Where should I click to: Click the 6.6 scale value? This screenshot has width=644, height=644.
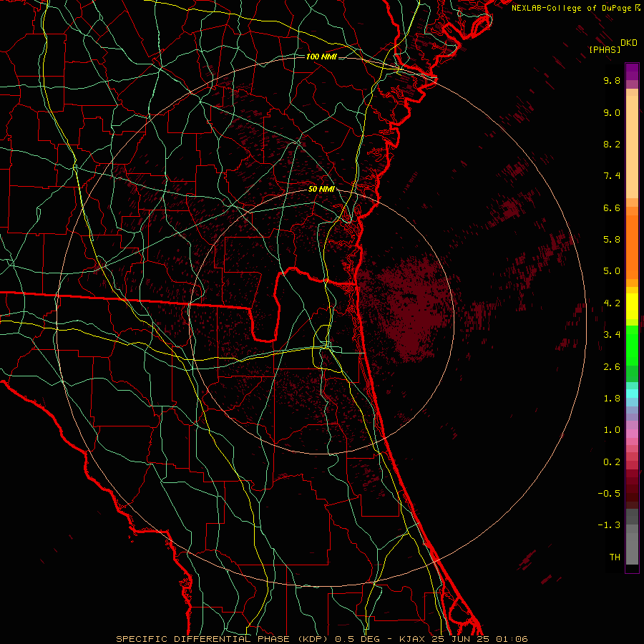click(x=612, y=208)
